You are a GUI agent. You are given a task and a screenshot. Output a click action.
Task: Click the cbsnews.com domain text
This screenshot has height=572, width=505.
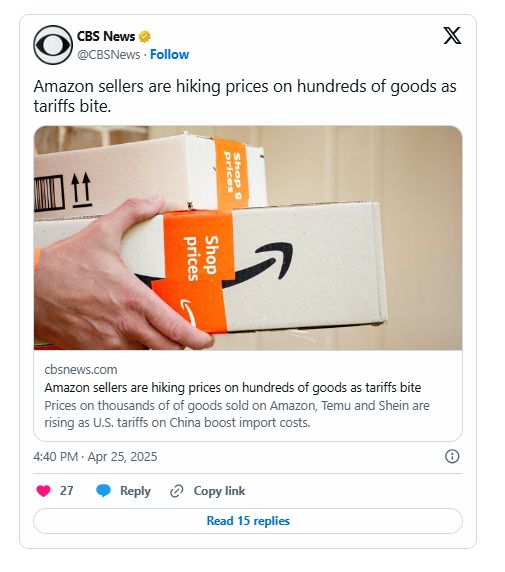81,370
